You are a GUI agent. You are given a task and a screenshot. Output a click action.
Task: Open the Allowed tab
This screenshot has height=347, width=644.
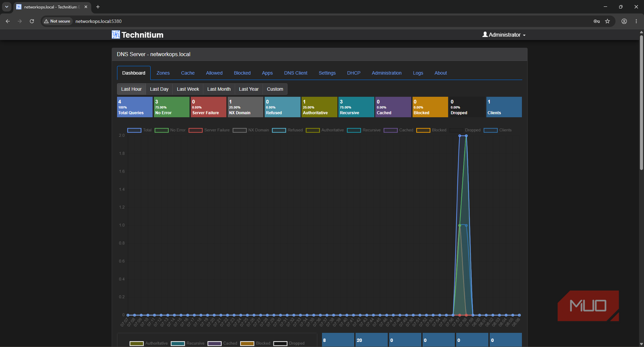(x=214, y=73)
